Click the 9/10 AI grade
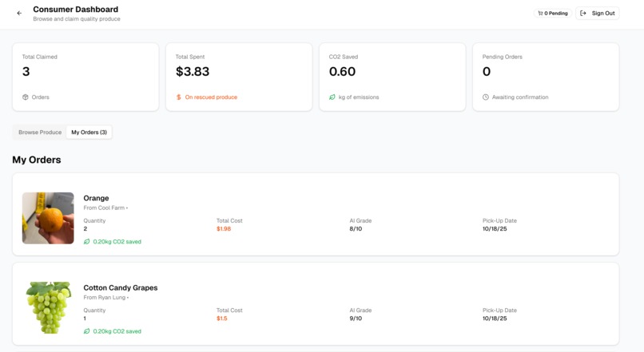 tap(356, 318)
